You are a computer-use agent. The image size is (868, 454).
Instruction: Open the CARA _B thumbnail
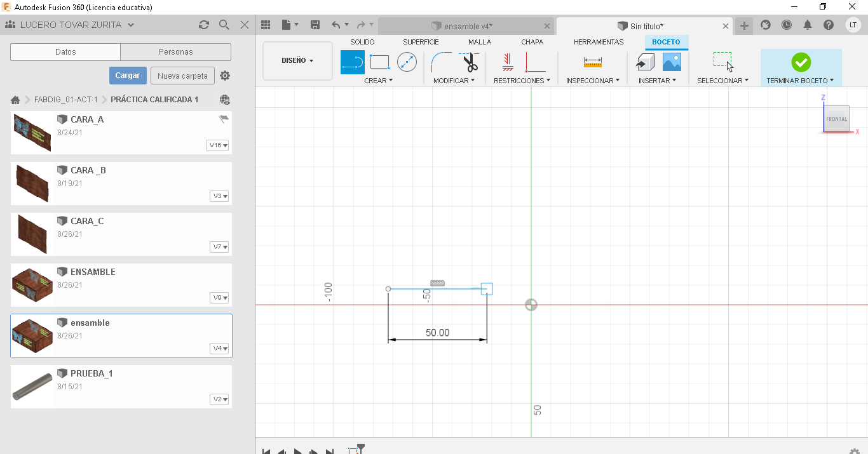pos(32,184)
